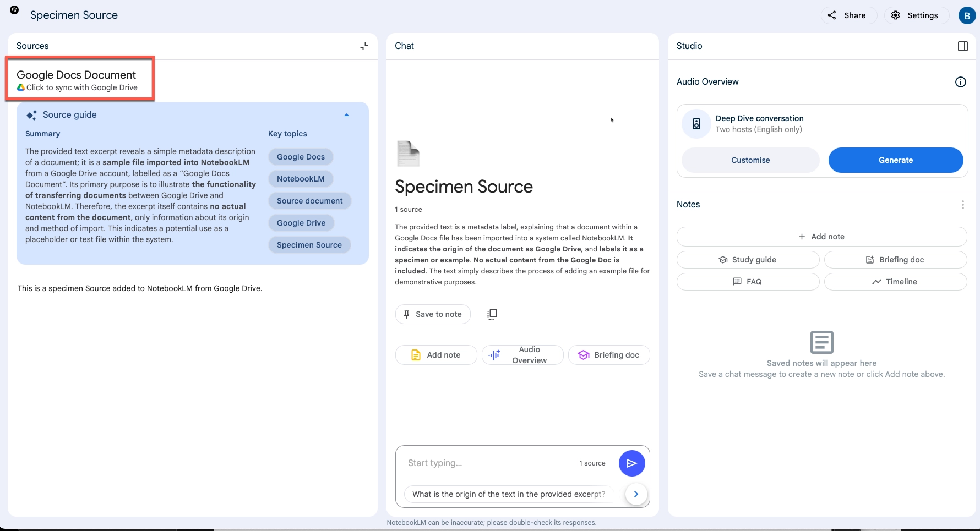
Task: Click Briefing doc chip in Chat
Action: (609, 355)
